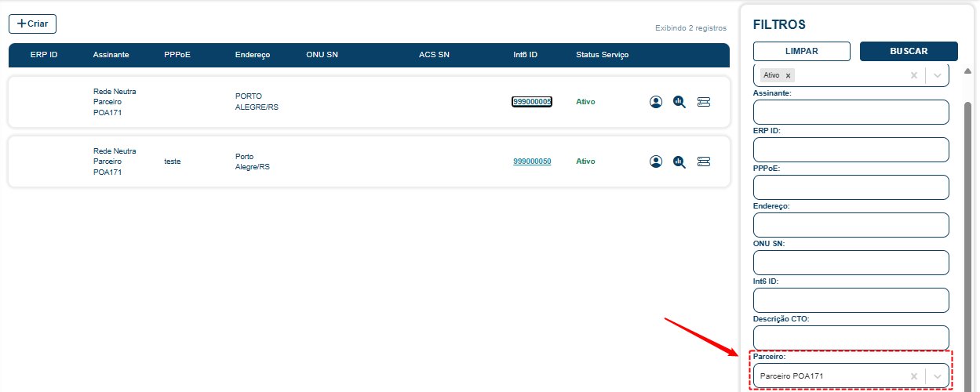Clear the Parceiro POA171 selection
Viewport: 980px width, 392px height.
[913, 376]
